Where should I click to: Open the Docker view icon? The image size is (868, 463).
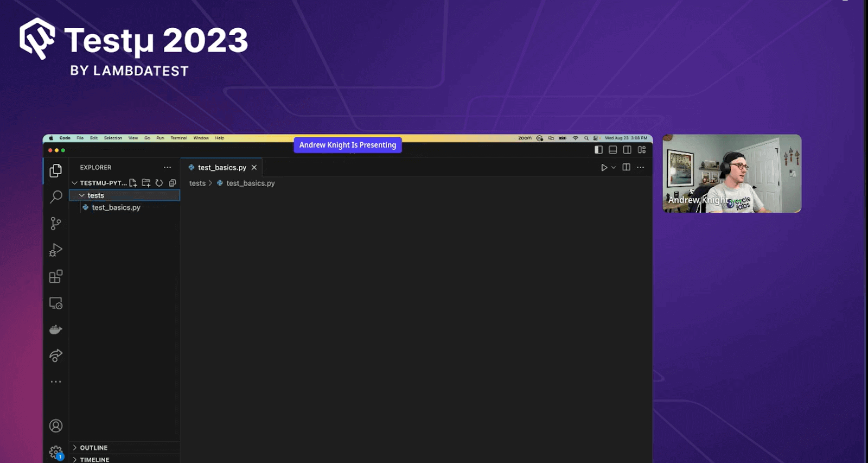(x=56, y=329)
